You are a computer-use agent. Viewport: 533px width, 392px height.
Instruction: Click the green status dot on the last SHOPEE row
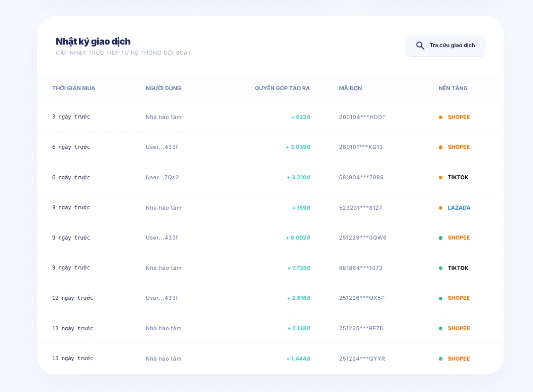pos(440,359)
